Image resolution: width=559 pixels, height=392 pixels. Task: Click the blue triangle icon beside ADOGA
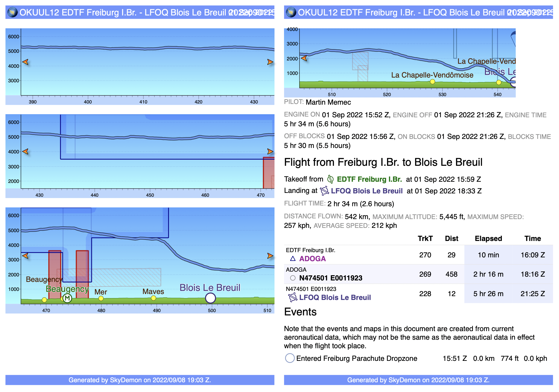pyautogui.click(x=293, y=259)
